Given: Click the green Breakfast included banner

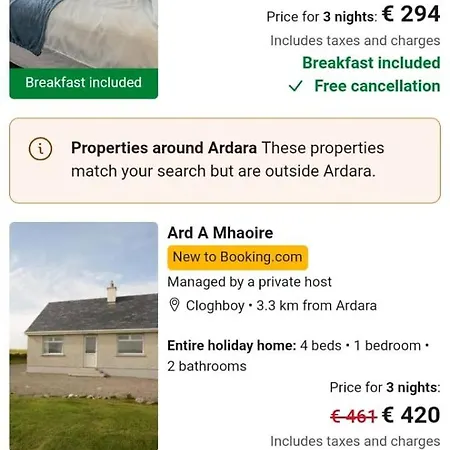Looking at the screenshot, I should pos(84,83).
